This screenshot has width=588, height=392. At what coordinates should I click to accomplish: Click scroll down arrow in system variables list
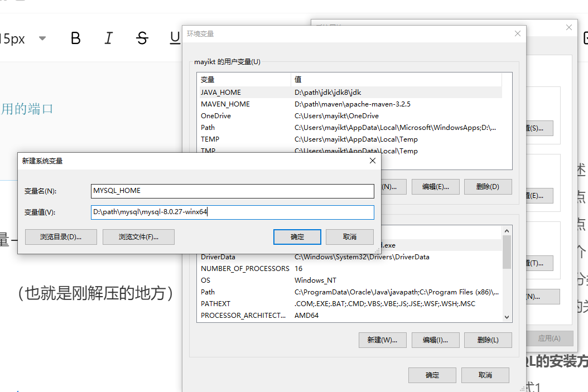(x=507, y=317)
